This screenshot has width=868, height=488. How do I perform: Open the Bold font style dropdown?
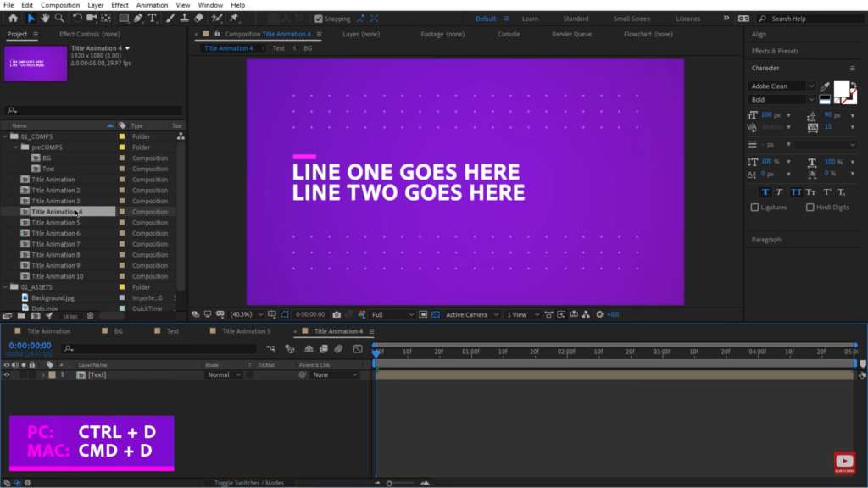coord(782,100)
